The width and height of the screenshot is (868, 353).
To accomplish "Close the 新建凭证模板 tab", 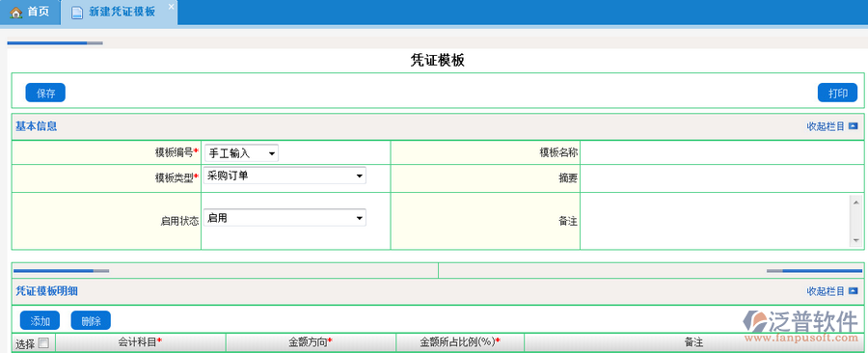I will point(171,6).
